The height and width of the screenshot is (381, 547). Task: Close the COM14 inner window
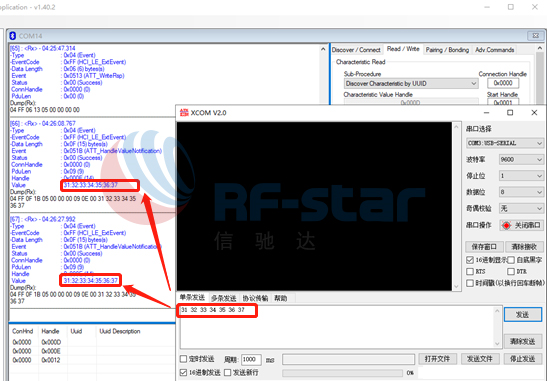(535, 35)
